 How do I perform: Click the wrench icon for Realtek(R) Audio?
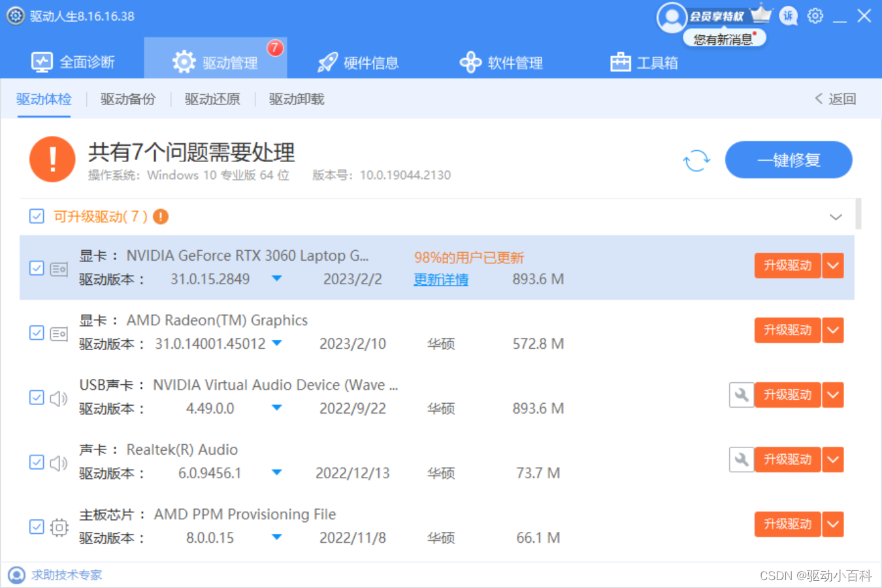click(x=742, y=459)
